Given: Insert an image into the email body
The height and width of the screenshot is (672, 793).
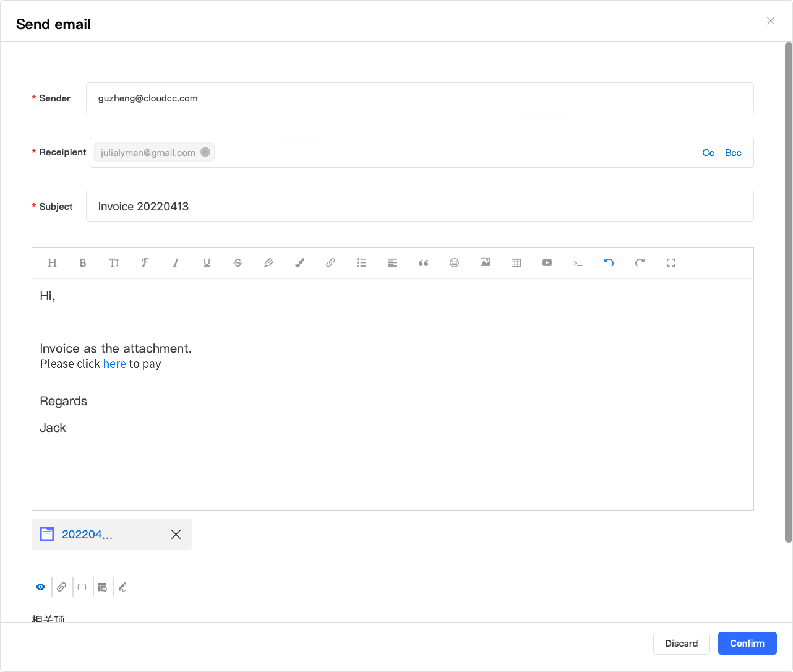Looking at the screenshot, I should (485, 262).
